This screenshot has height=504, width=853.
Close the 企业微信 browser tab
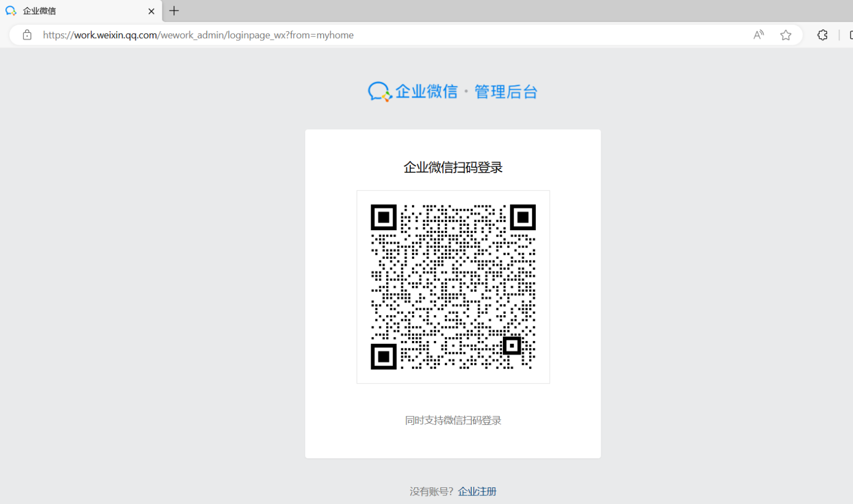pos(151,11)
